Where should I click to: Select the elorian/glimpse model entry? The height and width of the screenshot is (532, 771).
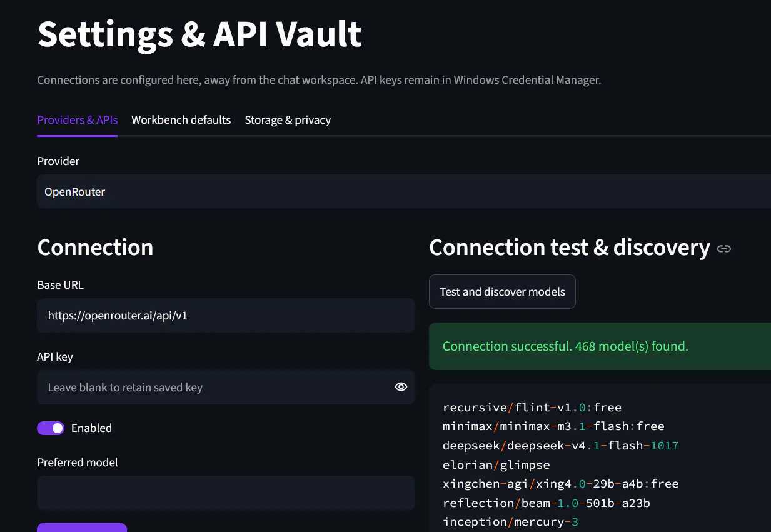click(x=496, y=465)
